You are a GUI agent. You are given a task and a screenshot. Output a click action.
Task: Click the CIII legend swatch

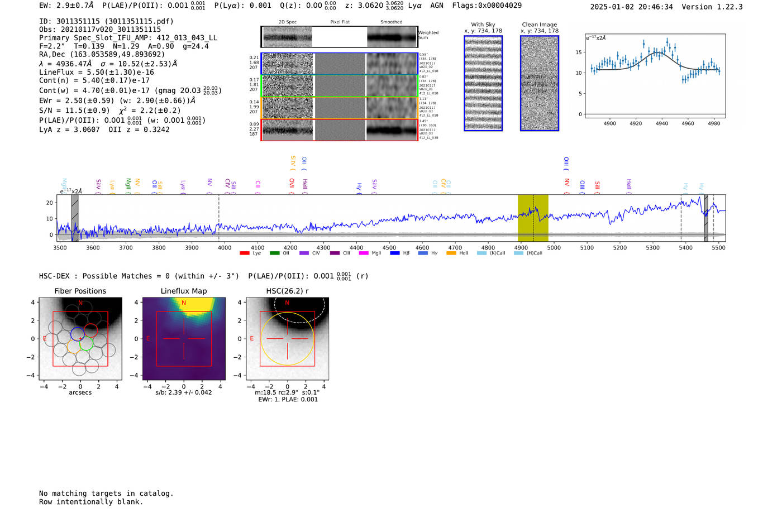[335, 253]
